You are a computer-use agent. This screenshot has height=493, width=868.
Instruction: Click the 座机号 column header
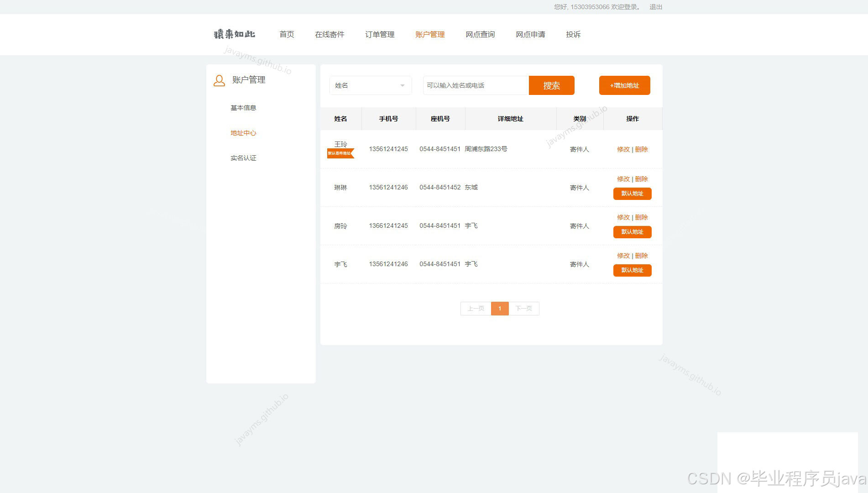(x=440, y=119)
